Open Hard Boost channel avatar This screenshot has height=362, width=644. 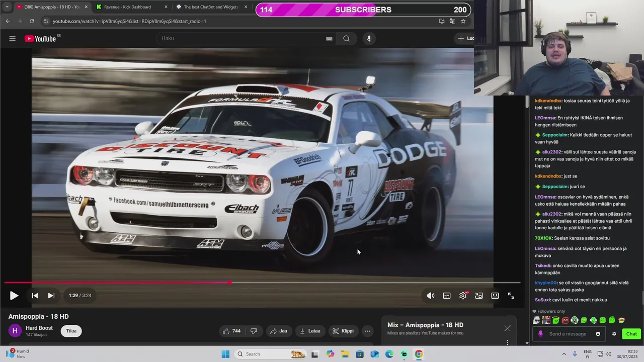coord(15,331)
